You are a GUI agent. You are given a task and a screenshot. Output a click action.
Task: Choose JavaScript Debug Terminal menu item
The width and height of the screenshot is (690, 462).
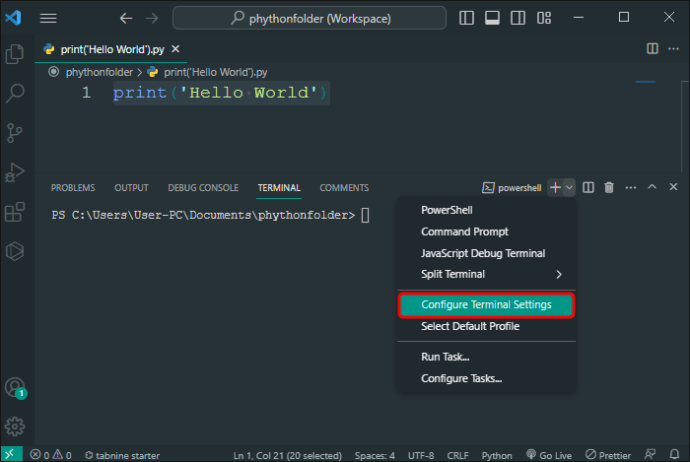tap(487, 253)
